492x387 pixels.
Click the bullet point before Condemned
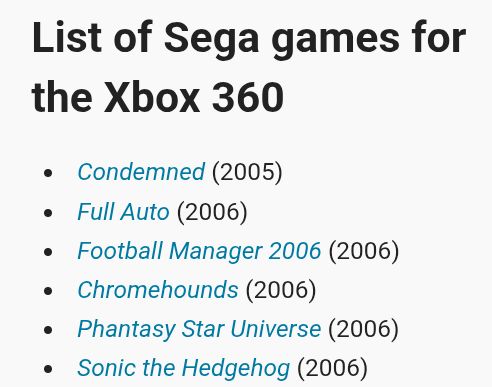(48, 173)
